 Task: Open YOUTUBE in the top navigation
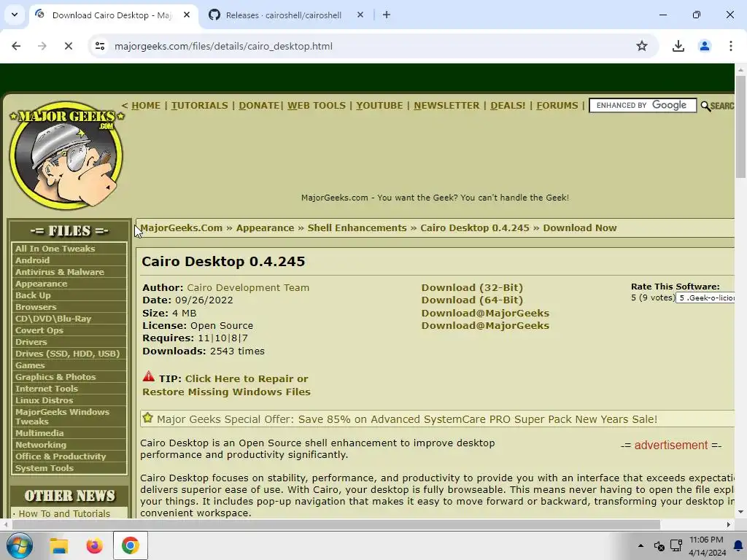point(379,105)
